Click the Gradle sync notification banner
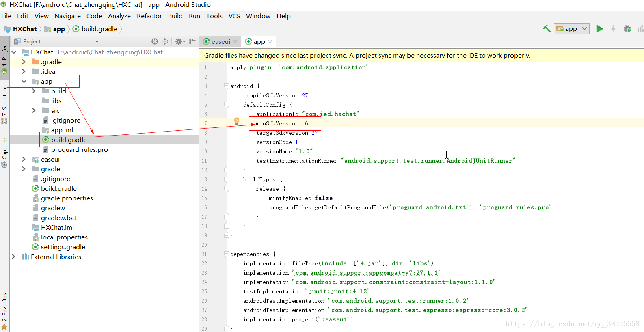Image resolution: width=644 pixels, height=332 pixels. [421, 55]
